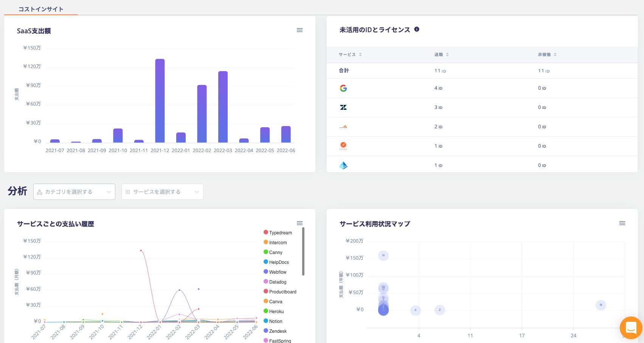Click the info icon beside 未活用のIDとライセンス
The height and width of the screenshot is (343, 644).
point(417,29)
